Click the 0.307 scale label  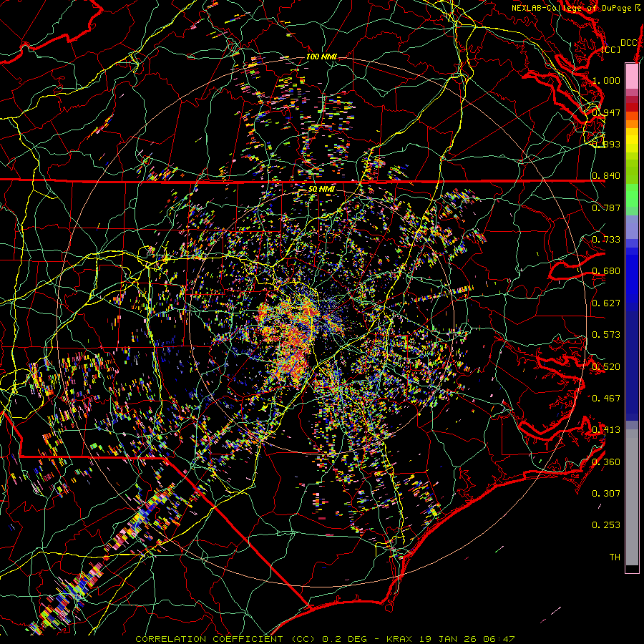pos(606,493)
